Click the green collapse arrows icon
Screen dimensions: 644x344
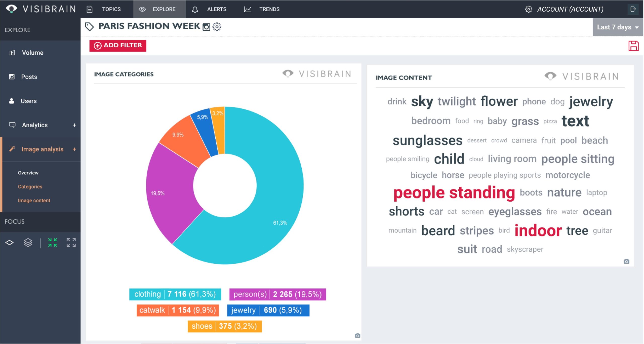pos(53,243)
